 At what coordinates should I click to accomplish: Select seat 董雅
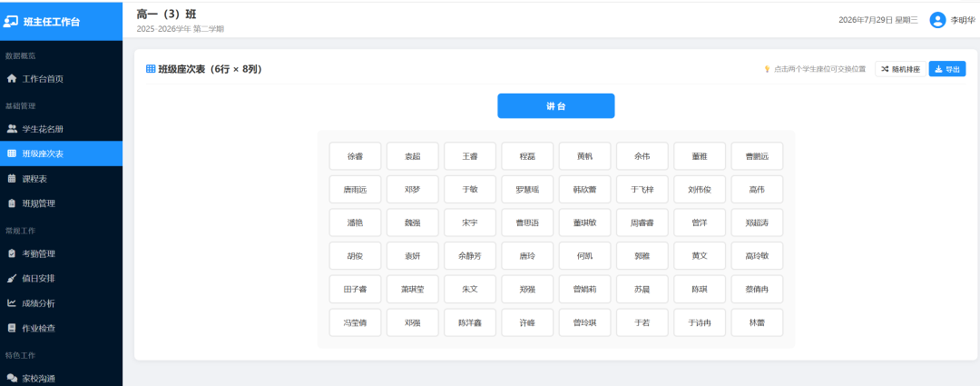[x=700, y=156]
